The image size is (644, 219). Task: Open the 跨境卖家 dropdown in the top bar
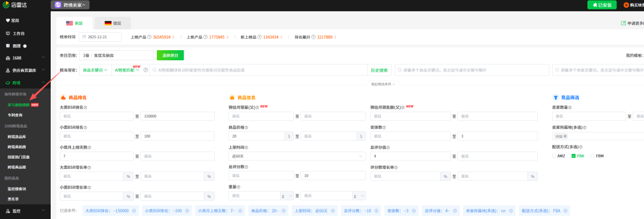(x=70, y=5)
